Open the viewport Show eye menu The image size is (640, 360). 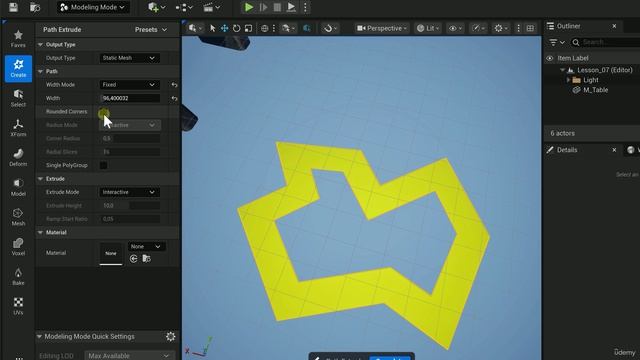tap(455, 28)
